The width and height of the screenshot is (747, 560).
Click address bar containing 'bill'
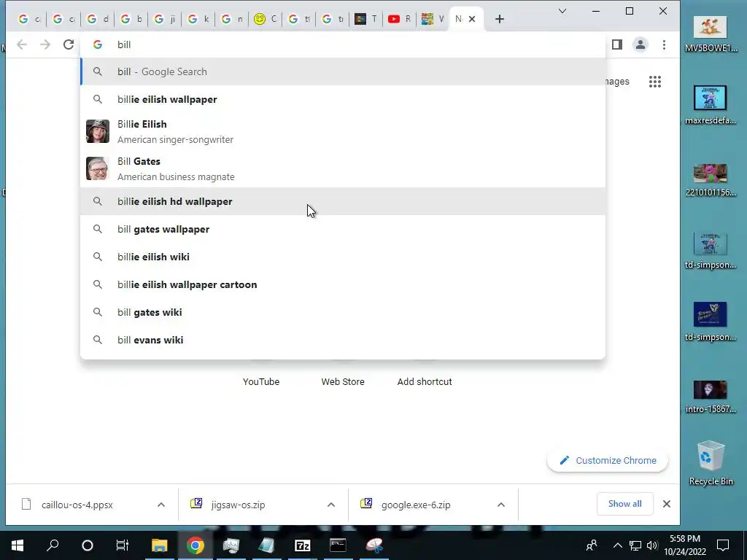[343, 44]
